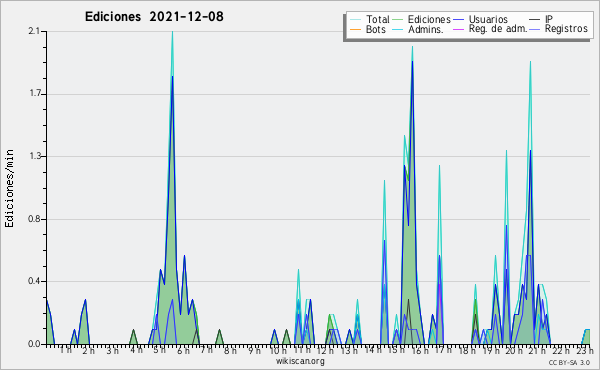Screen dimensions: 600x370
Task: Click the 16 h x-axis label
Action: coord(420,350)
